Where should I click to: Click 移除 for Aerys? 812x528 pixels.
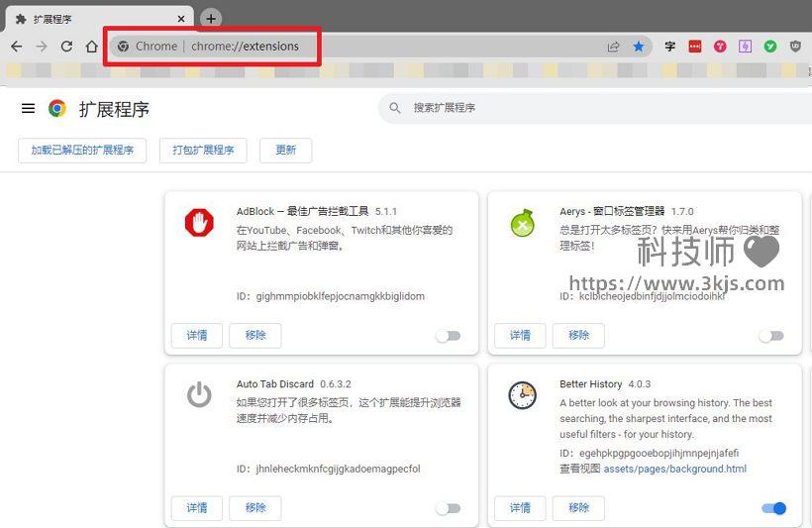pos(578,335)
